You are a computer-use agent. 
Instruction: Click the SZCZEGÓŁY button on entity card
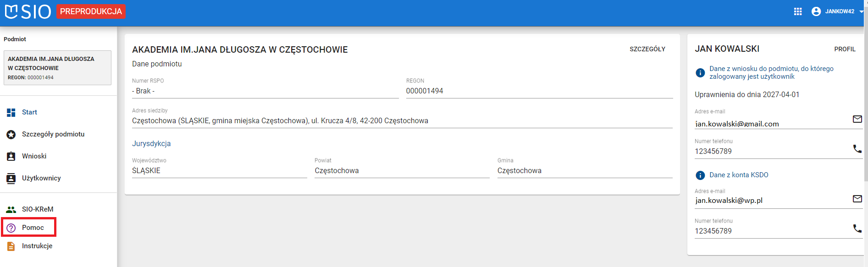[647, 49]
